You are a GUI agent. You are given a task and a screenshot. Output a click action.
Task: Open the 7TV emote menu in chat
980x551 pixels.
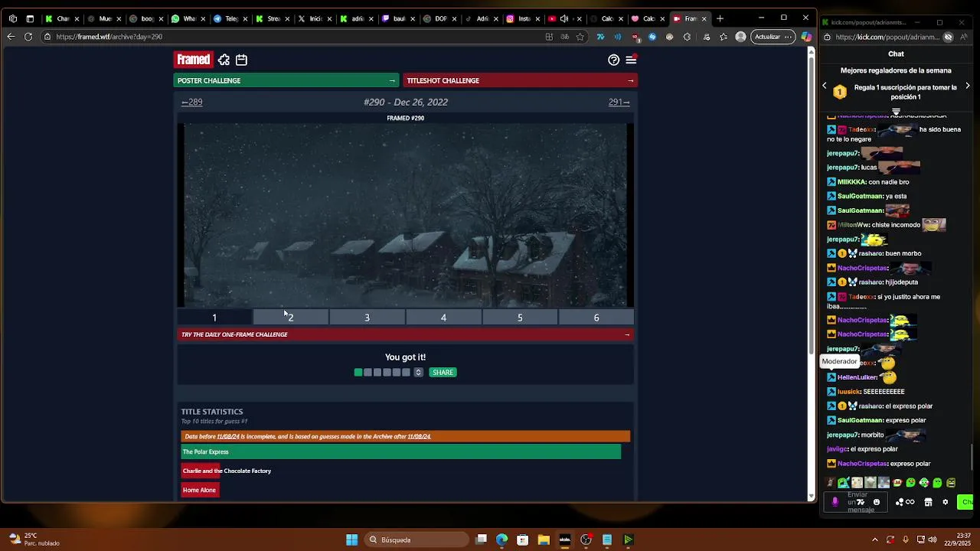coord(861,502)
